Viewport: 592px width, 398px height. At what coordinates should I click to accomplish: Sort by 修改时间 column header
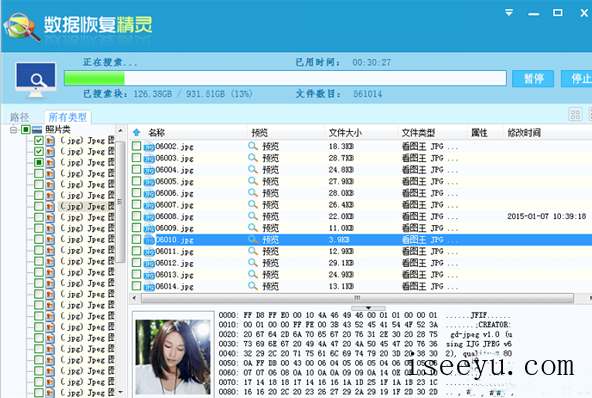coord(524,133)
